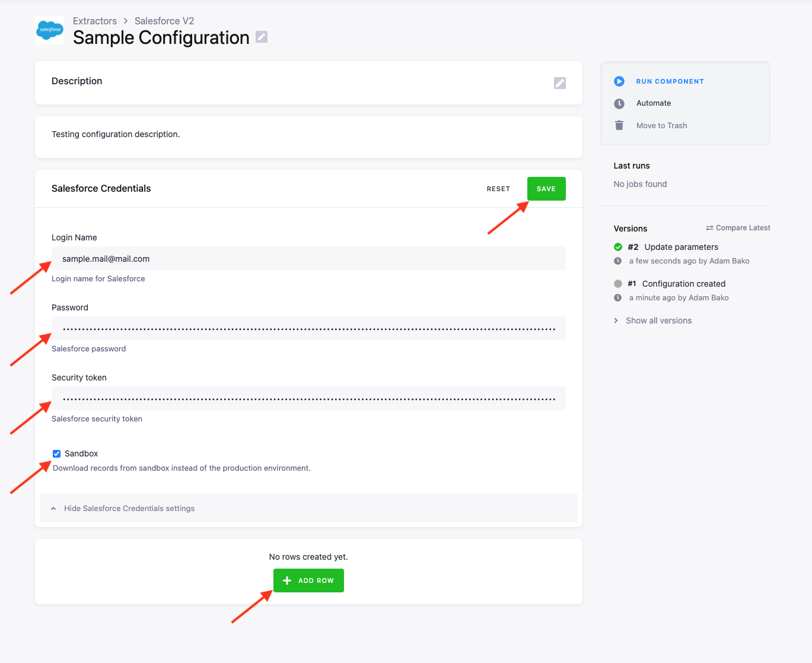Image resolution: width=812 pixels, height=663 pixels.
Task: Click the green check icon for version #2
Action: (618, 247)
